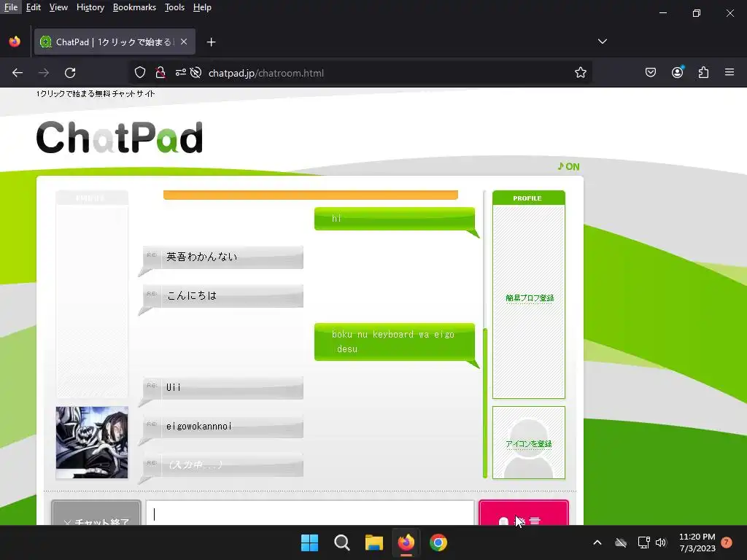Viewport: 747px width, 560px height.
Task: Open the History menu
Action: click(x=90, y=7)
